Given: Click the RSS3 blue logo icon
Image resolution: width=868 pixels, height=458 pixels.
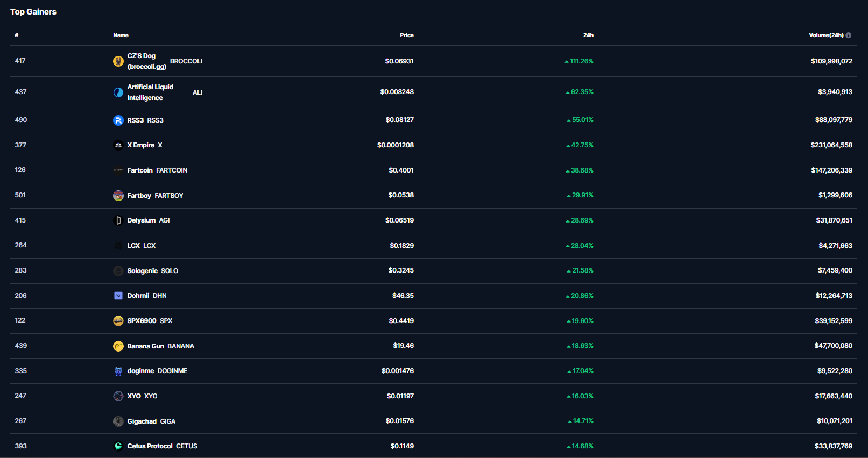Looking at the screenshot, I should (x=118, y=120).
